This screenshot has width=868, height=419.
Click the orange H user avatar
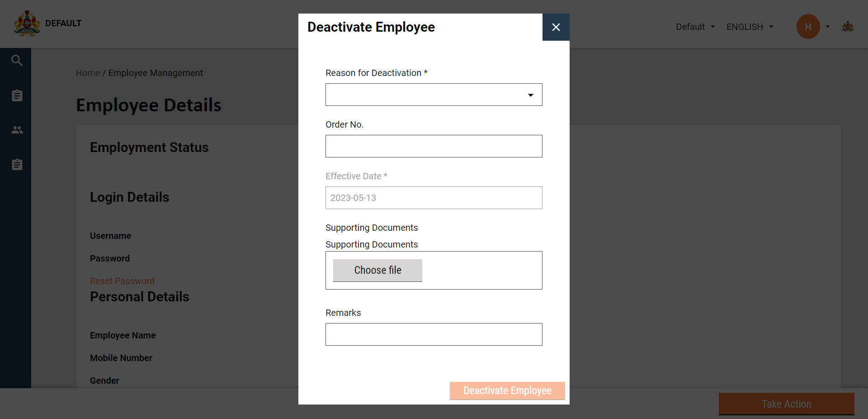pyautogui.click(x=808, y=27)
